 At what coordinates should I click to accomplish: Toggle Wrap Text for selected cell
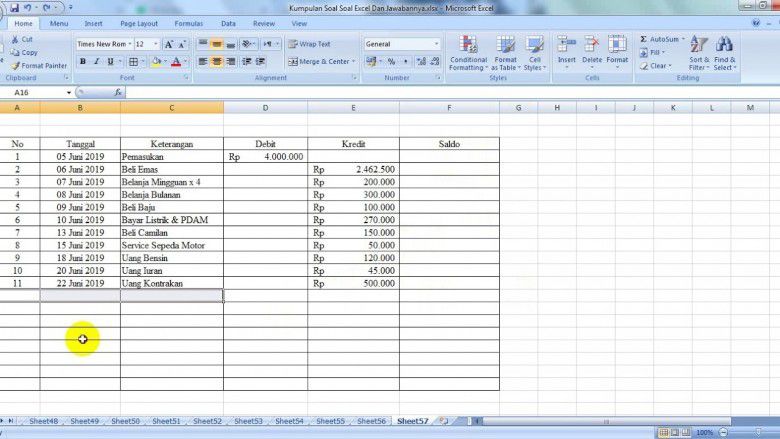(309, 44)
